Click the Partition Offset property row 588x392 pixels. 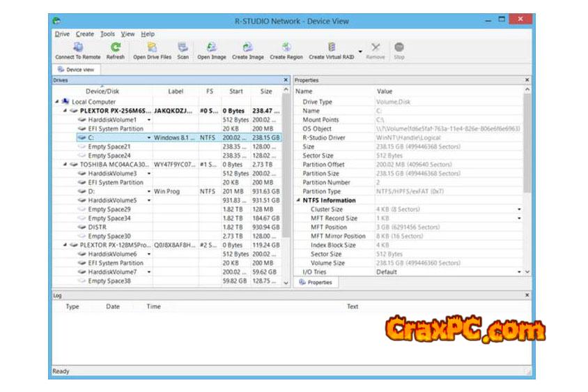point(409,165)
